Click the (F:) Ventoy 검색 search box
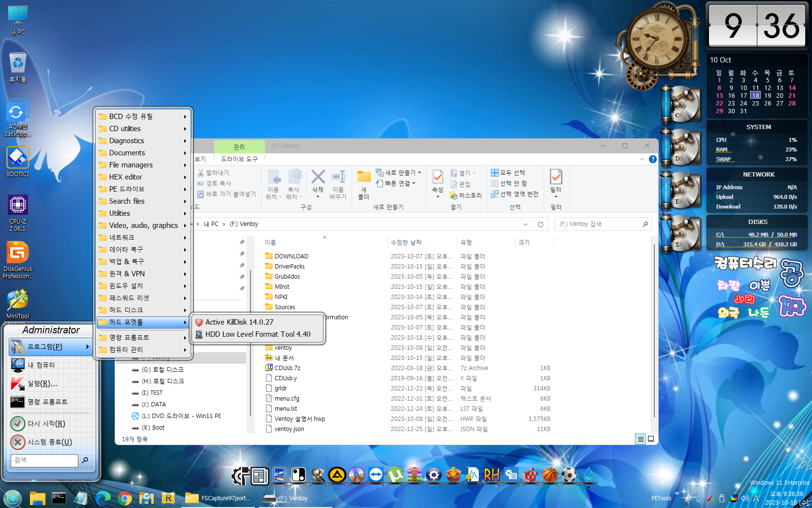Screen dimensions: 812x508 tap(604, 224)
